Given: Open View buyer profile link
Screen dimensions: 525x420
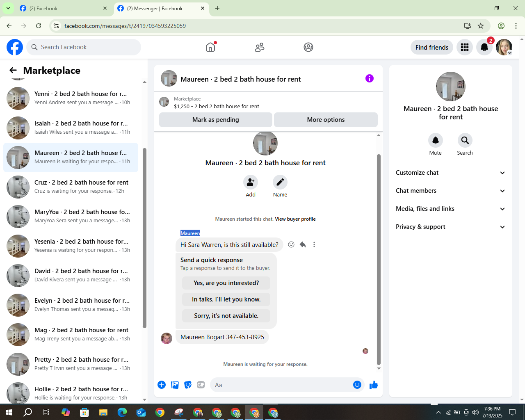Looking at the screenshot, I should tap(295, 219).
